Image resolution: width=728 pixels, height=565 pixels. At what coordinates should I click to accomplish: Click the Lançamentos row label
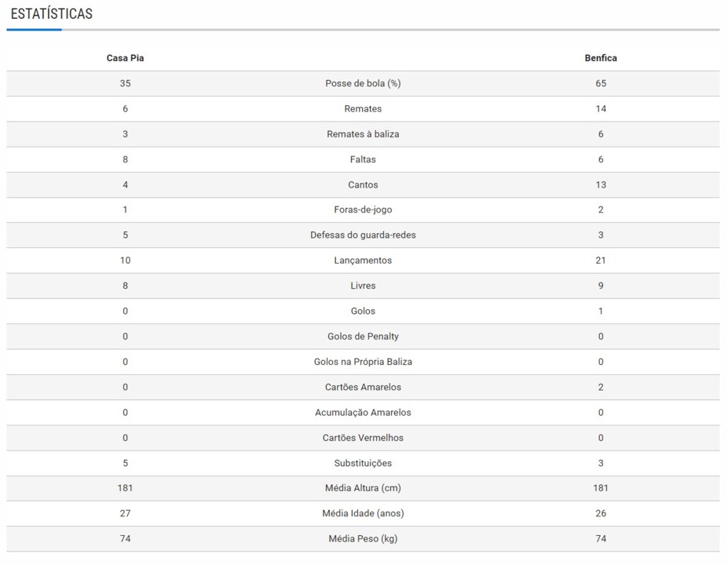[363, 261]
